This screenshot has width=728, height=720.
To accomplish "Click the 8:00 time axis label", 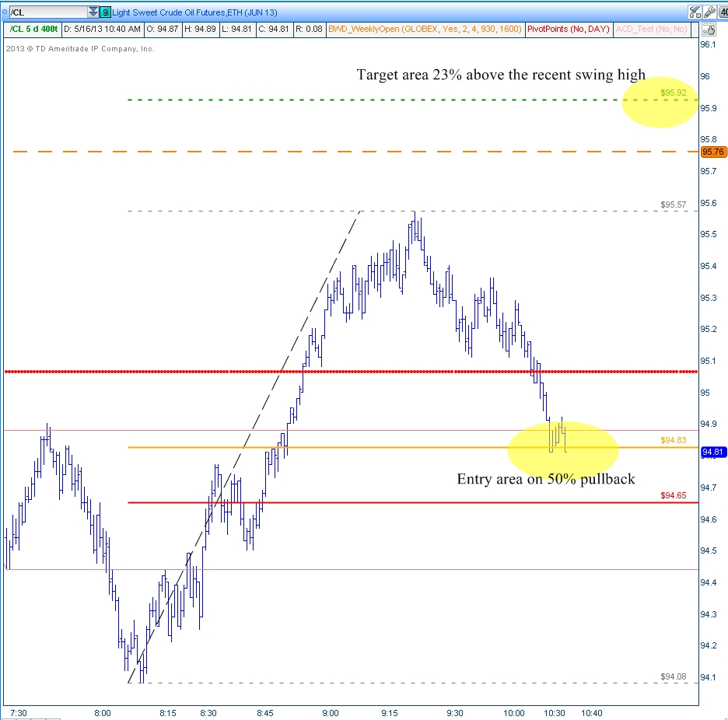I will 103,713.
